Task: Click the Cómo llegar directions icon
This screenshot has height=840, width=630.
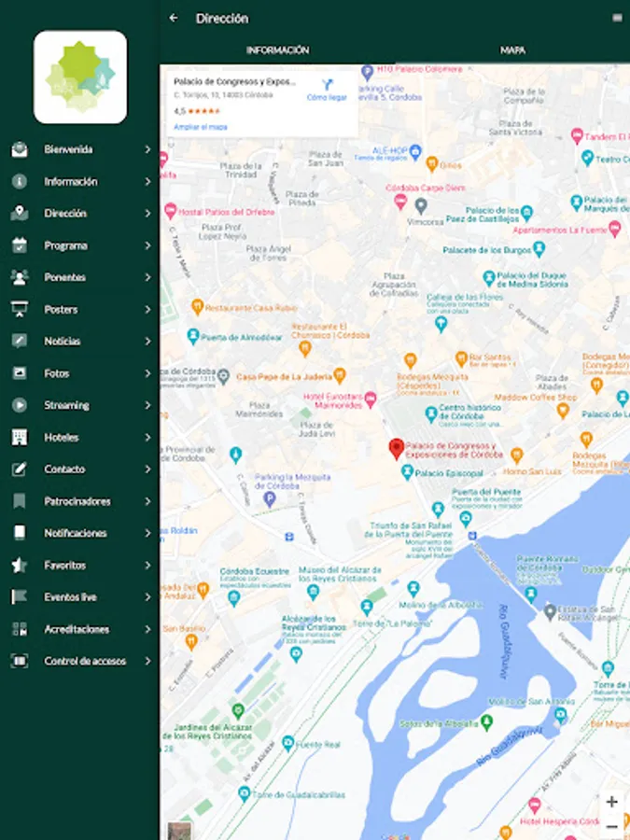Action: click(328, 85)
